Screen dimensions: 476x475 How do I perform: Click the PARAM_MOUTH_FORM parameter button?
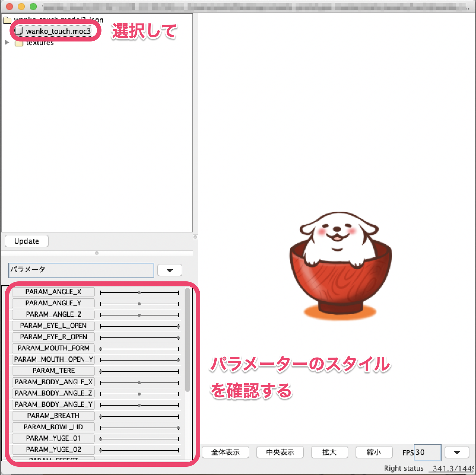[x=53, y=348]
